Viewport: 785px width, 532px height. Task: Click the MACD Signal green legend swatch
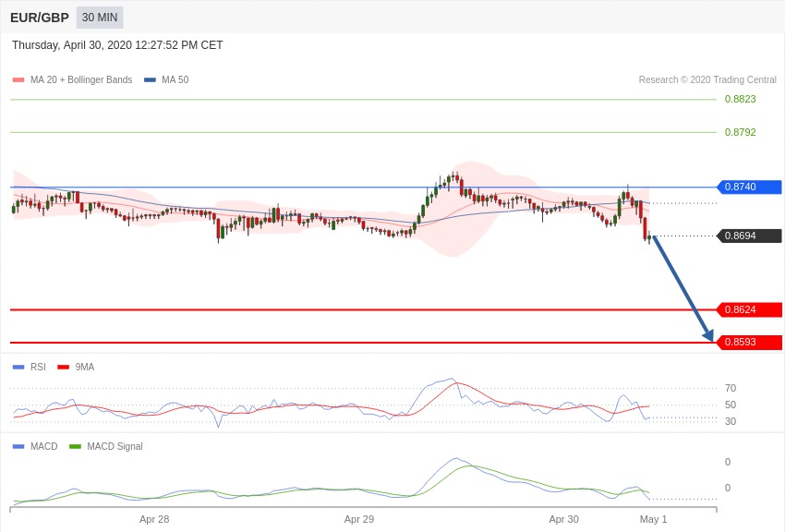coord(75,446)
